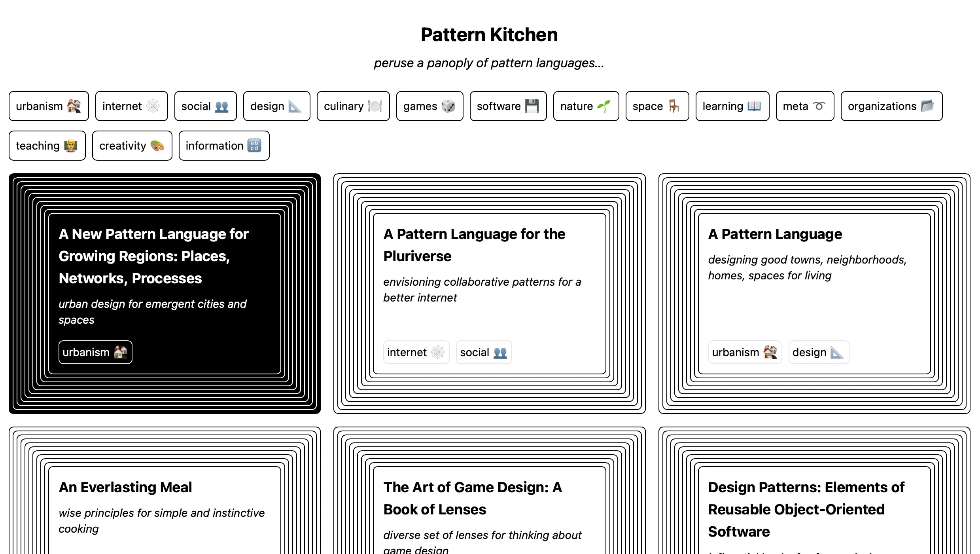Filter by the internet tag
The image size is (980, 554).
[131, 106]
